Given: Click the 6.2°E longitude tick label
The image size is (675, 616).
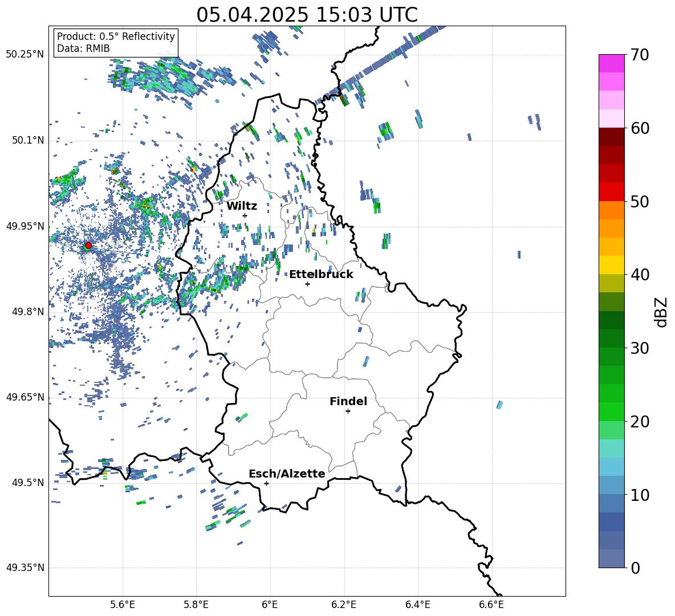Looking at the screenshot, I should click(x=344, y=605).
